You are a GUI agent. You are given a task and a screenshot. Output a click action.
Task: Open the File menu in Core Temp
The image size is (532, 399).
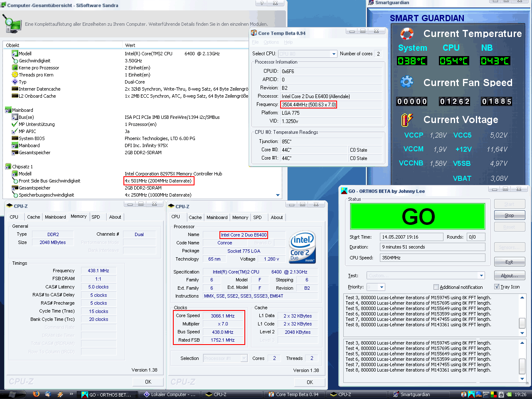(x=255, y=42)
